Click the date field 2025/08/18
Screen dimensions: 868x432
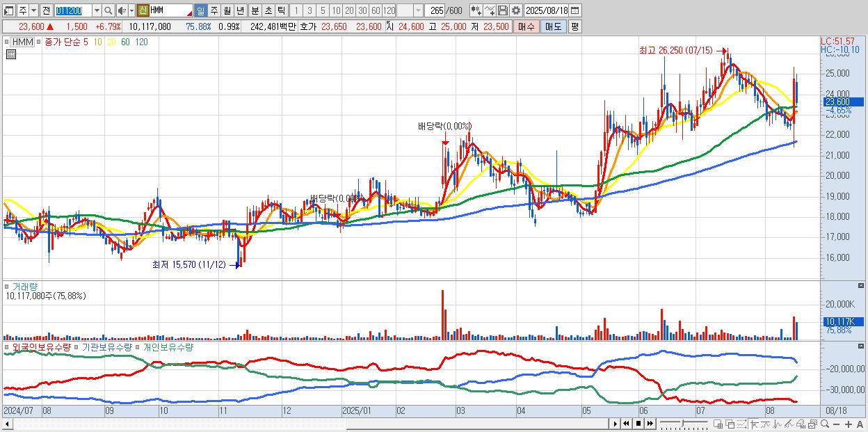547,10
